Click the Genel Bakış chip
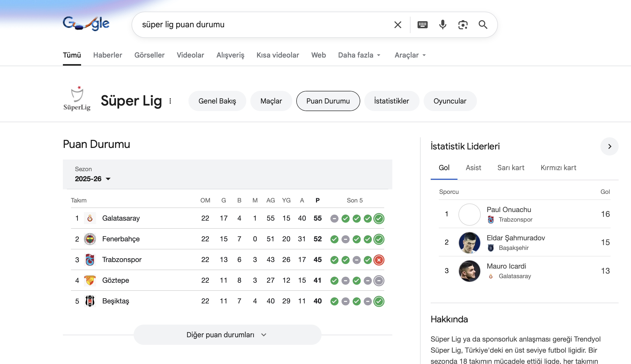Screen dimensions: 631x364 click(x=217, y=101)
